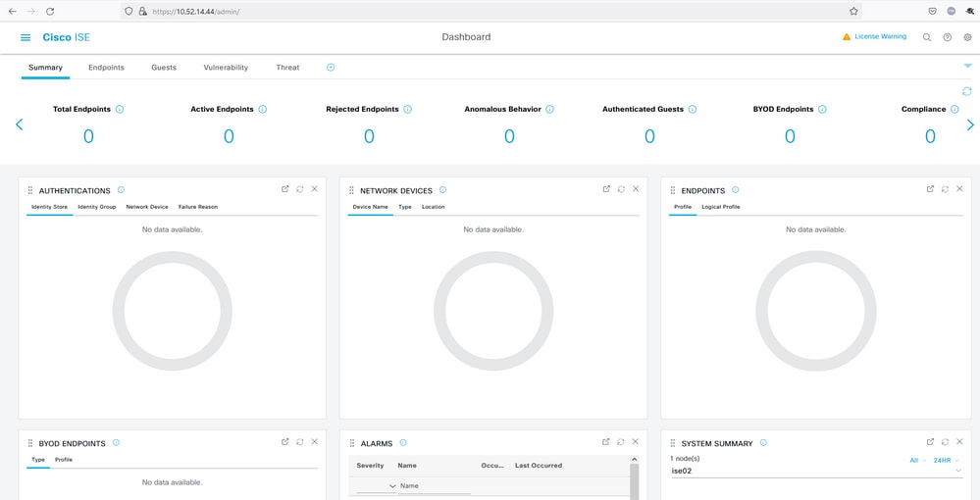
Task: Click info icon next to Compliance
Action: 954,109
